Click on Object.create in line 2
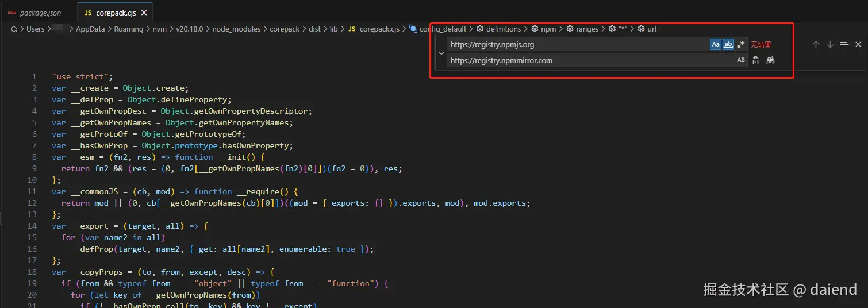The image size is (868, 308). [x=153, y=88]
